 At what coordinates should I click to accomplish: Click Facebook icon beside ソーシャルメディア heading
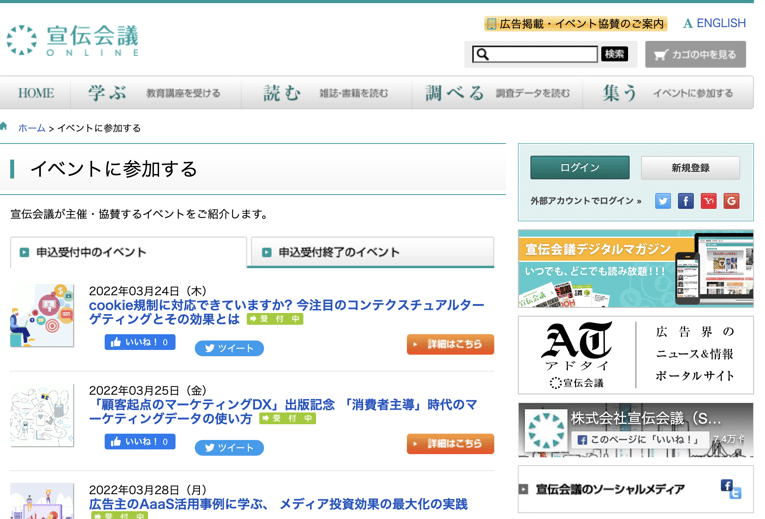[x=726, y=485]
